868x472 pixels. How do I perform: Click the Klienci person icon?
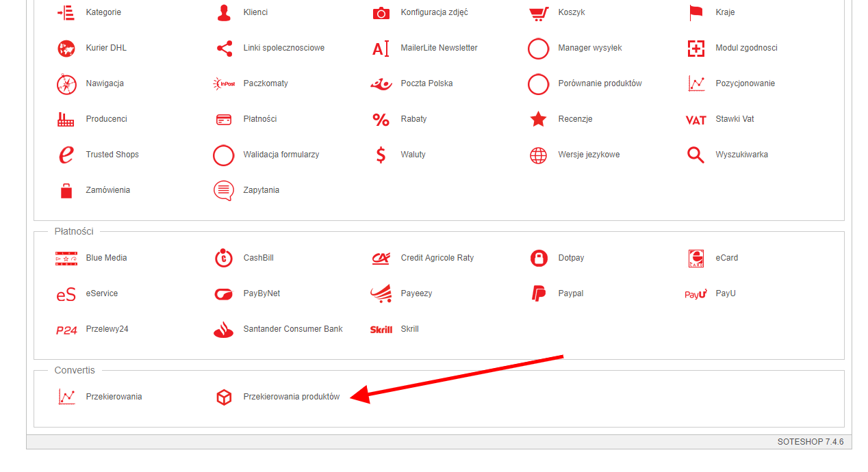224,12
